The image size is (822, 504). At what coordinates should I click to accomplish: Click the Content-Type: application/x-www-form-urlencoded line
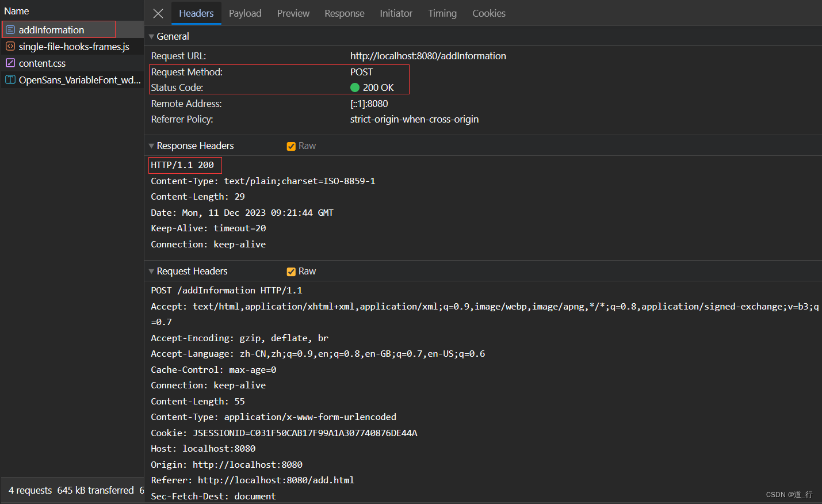pos(274,417)
